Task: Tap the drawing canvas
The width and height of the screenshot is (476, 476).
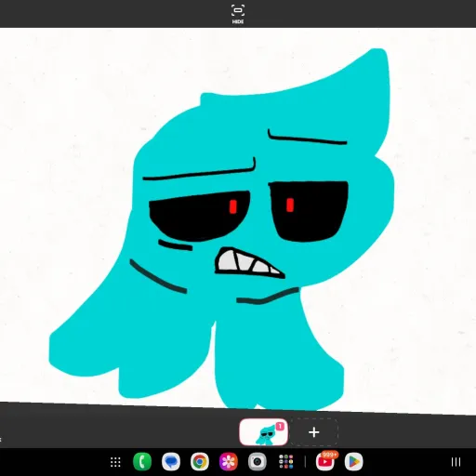Action: [x=238, y=220]
